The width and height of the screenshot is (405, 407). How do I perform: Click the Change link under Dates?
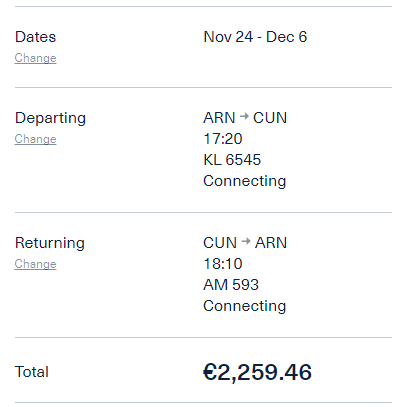[35, 58]
